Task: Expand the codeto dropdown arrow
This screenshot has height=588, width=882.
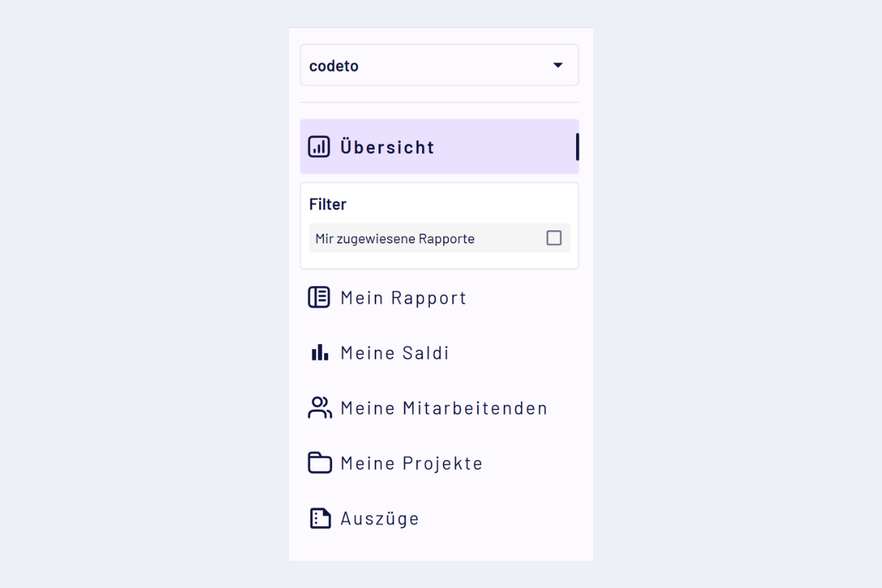Action: coord(558,65)
